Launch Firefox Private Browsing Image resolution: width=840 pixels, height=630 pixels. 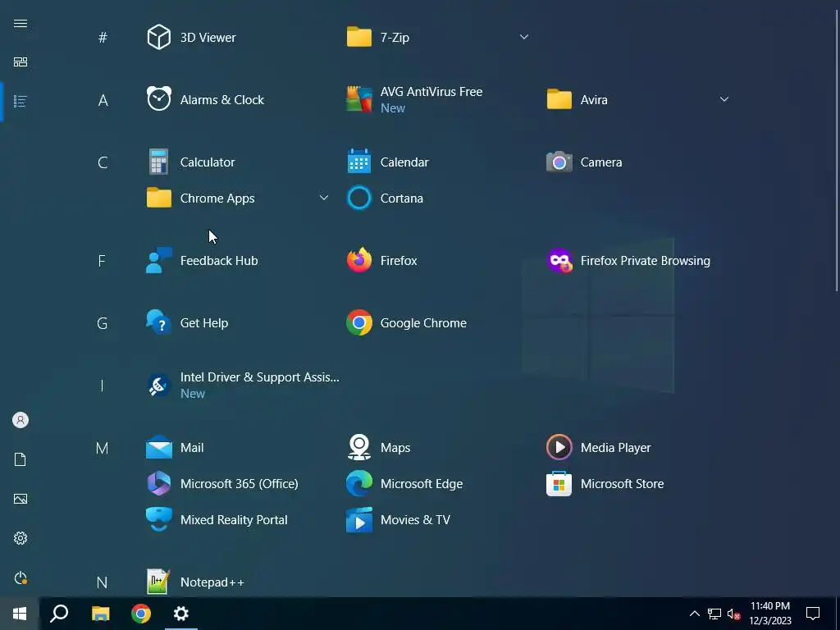(628, 260)
